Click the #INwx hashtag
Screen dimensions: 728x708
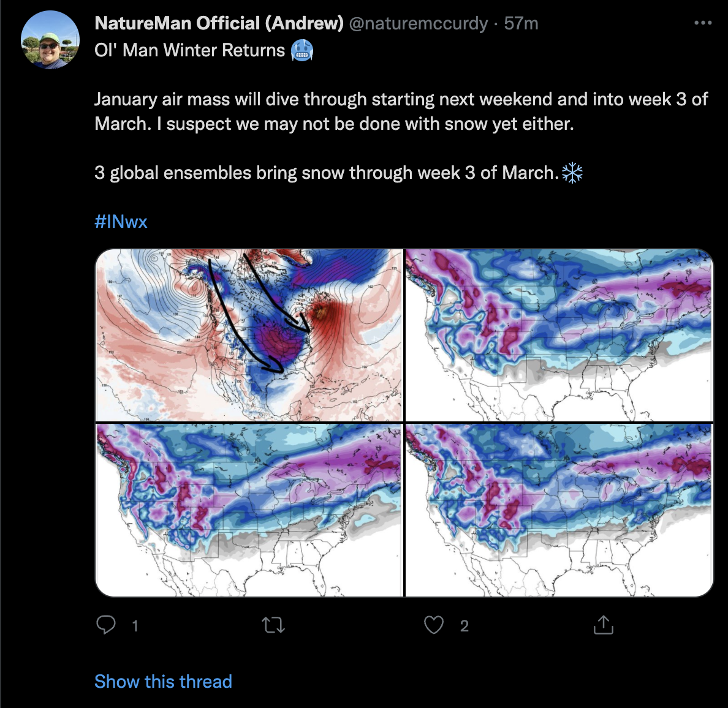121,221
